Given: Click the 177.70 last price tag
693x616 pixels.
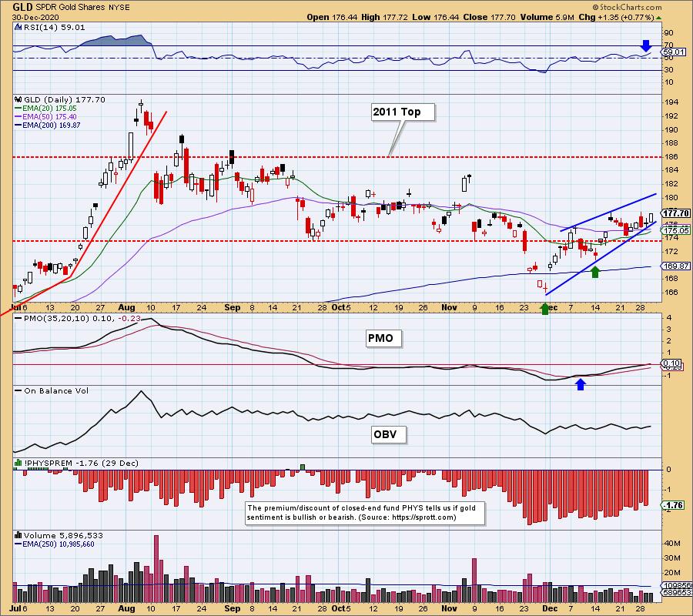Looking at the screenshot, I should click(676, 213).
